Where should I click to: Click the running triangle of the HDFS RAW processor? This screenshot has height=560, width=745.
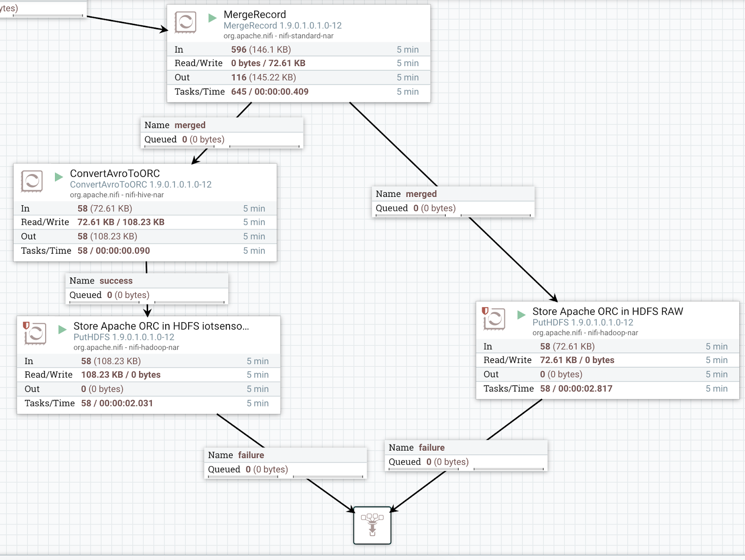521,315
